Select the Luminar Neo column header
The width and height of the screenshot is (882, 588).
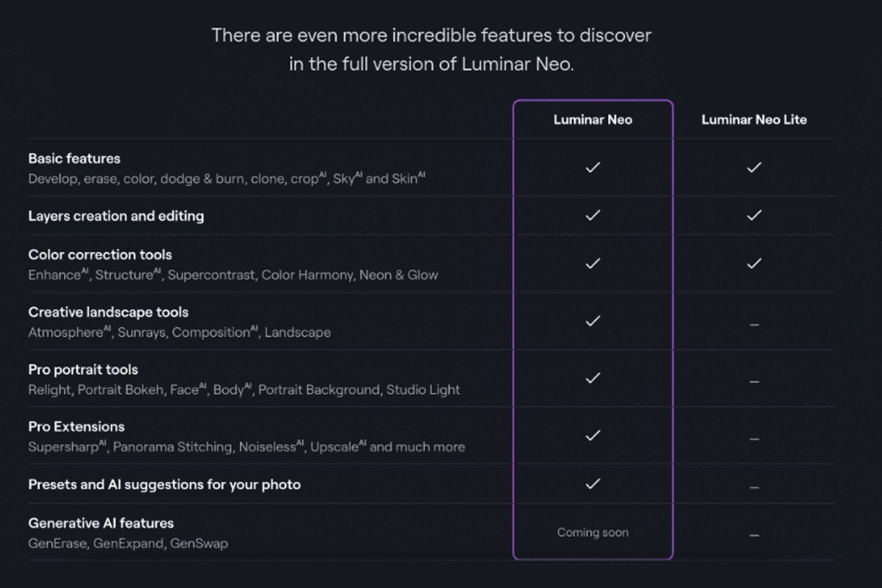coord(593,120)
